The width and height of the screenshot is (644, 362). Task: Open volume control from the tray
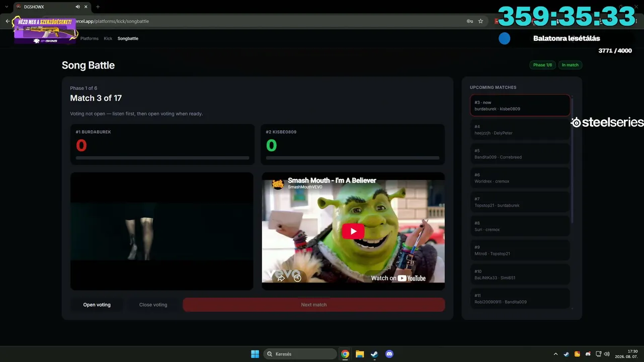pos(607,354)
